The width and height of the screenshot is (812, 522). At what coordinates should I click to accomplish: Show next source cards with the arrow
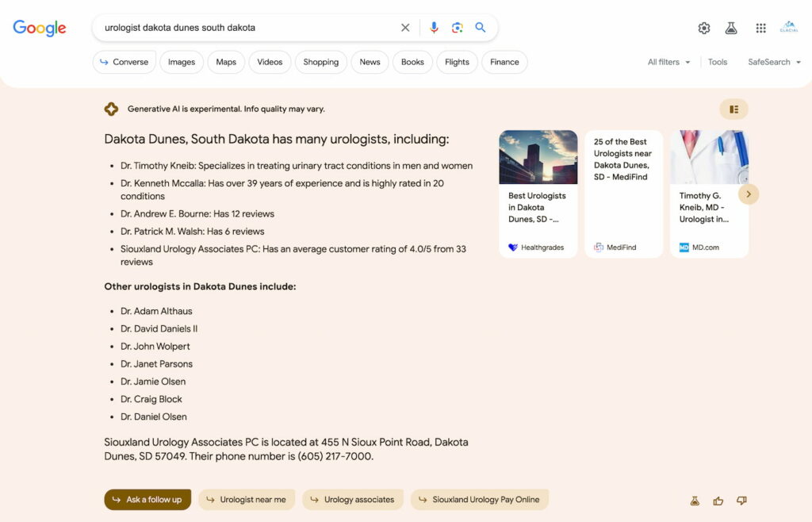749,194
